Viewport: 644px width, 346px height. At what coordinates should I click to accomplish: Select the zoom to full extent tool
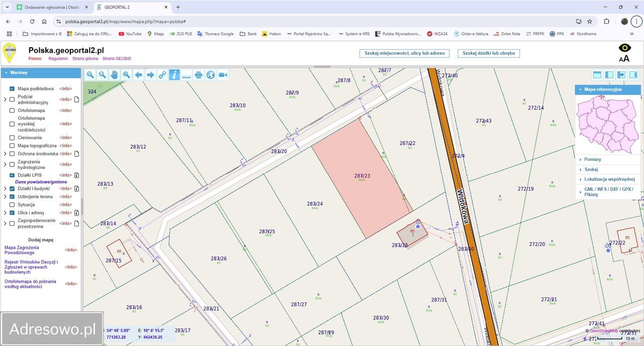[x=126, y=75]
